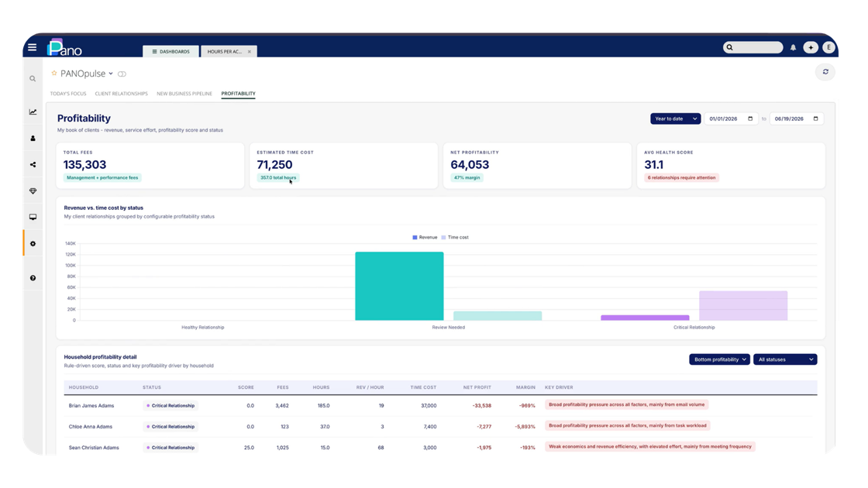
Task: Open household Sean Christian Adams
Action: point(94,448)
